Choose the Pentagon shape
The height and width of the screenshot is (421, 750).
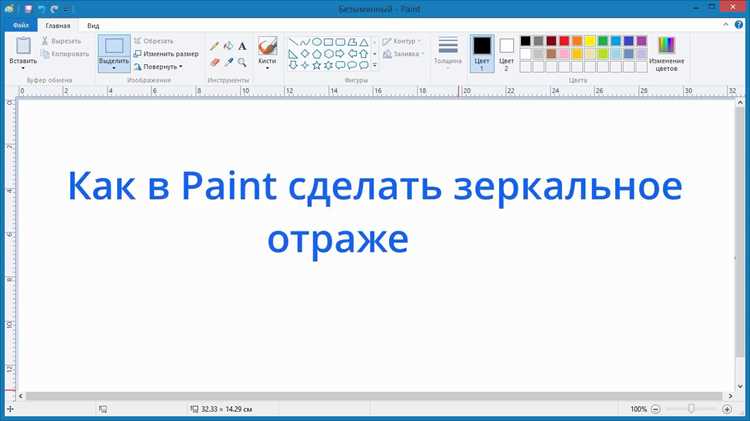[x=317, y=54]
